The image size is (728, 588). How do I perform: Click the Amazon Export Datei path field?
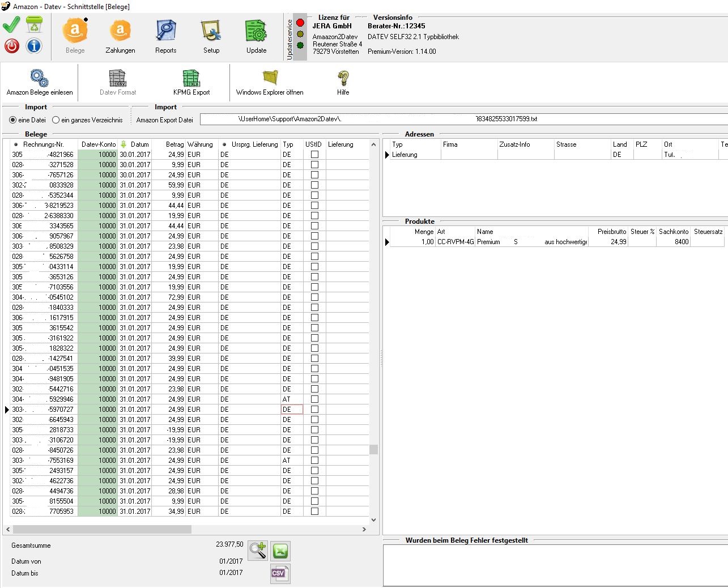463,119
